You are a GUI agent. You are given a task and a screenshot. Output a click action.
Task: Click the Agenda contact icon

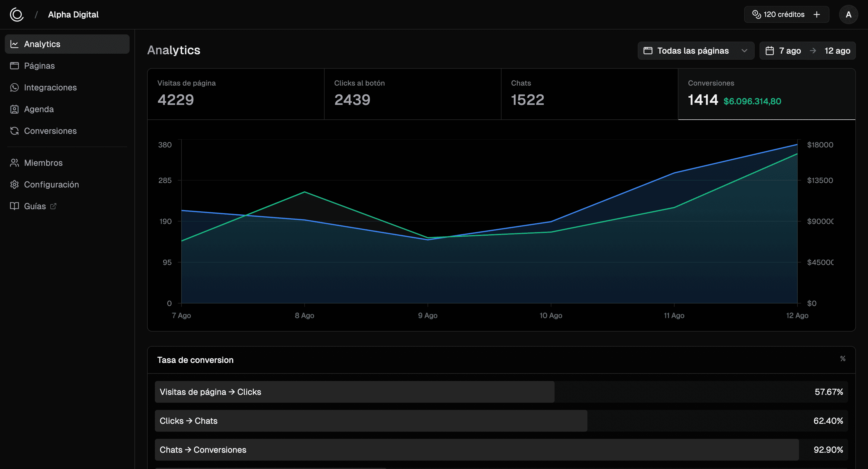click(x=14, y=109)
